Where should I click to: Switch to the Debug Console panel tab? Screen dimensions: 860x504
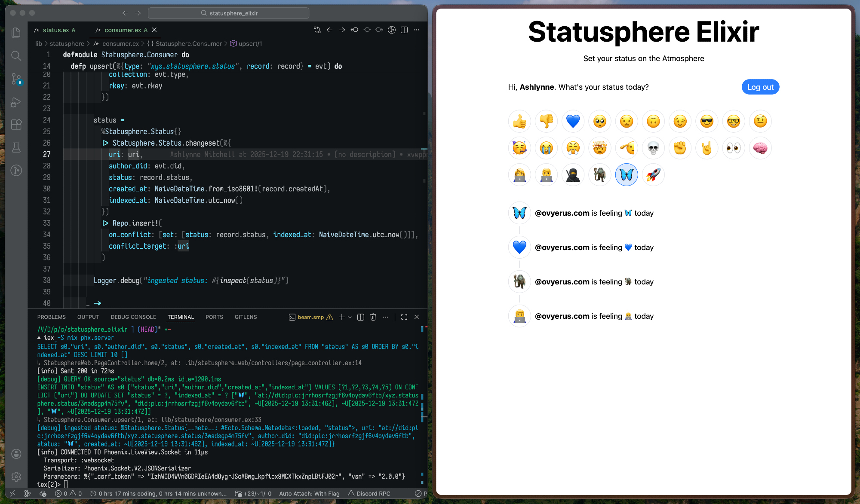pyautogui.click(x=133, y=317)
